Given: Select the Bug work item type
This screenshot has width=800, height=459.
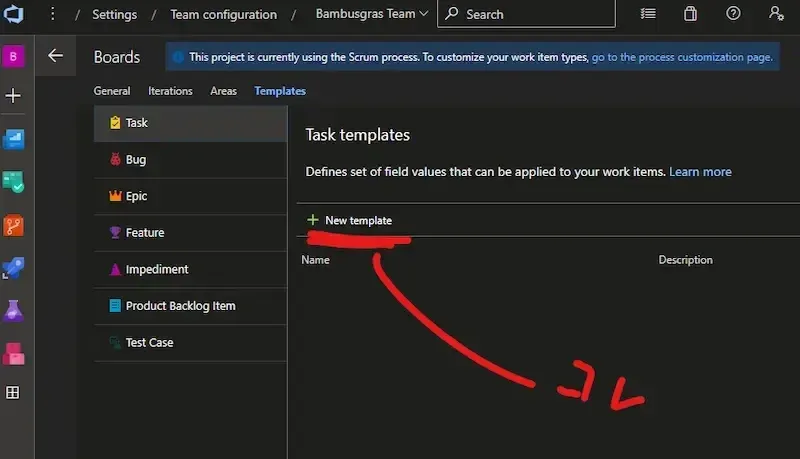Looking at the screenshot, I should click(135, 159).
